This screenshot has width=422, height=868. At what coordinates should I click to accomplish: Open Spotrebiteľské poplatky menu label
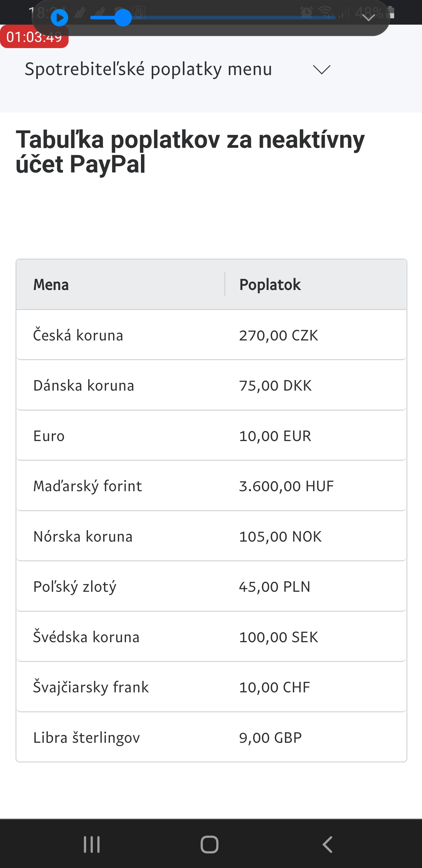pos(148,69)
